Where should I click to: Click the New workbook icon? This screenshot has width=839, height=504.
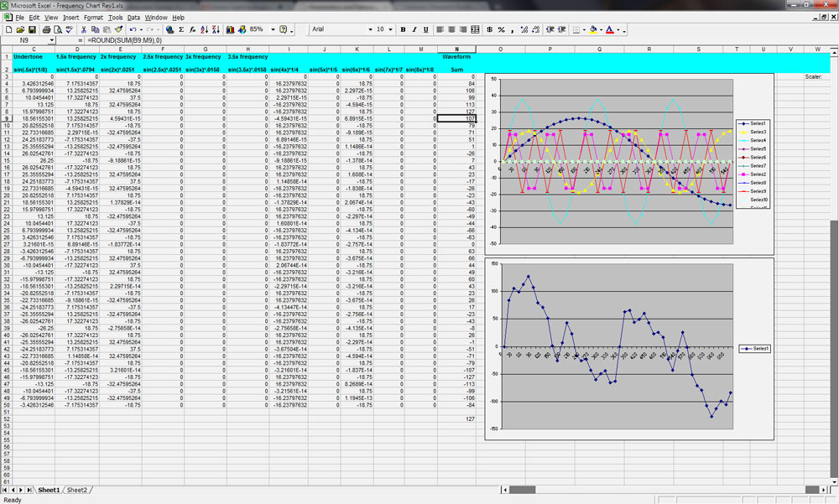(x=8, y=29)
